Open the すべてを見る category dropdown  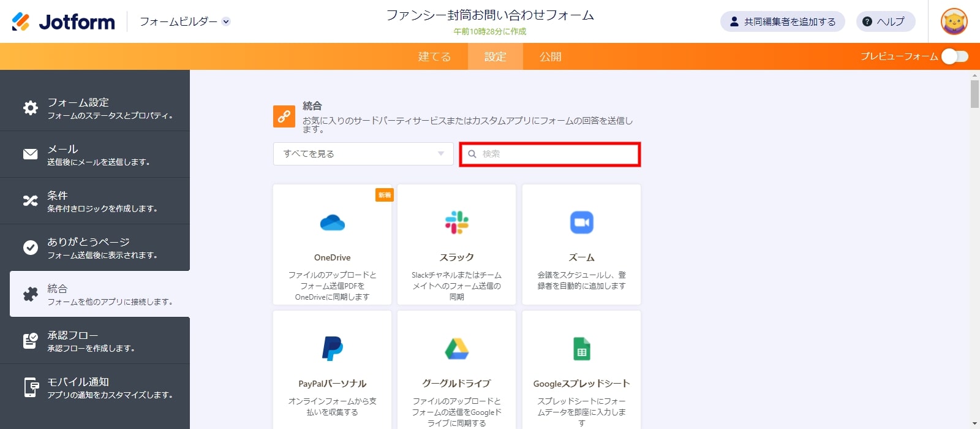point(363,154)
